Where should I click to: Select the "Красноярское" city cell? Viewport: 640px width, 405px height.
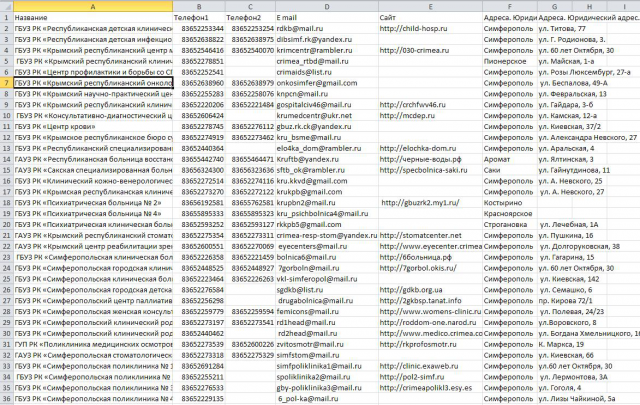pos(510,214)
